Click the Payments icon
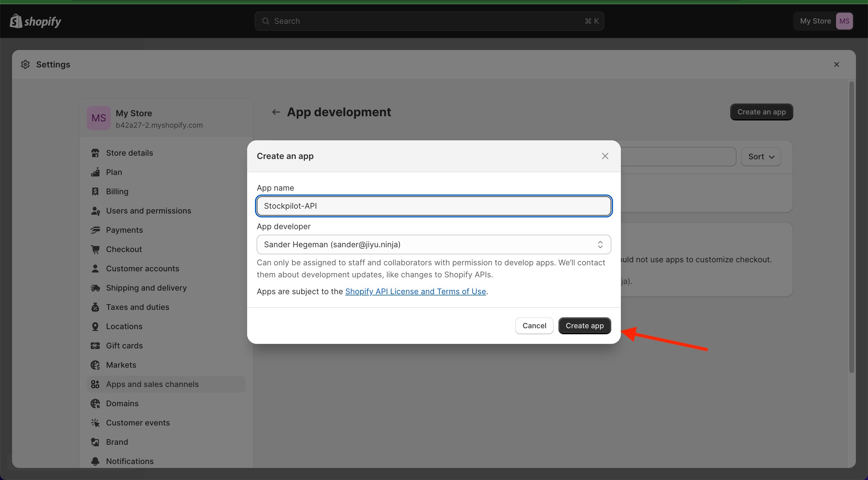868x480 pixels. tap(95, 230)
